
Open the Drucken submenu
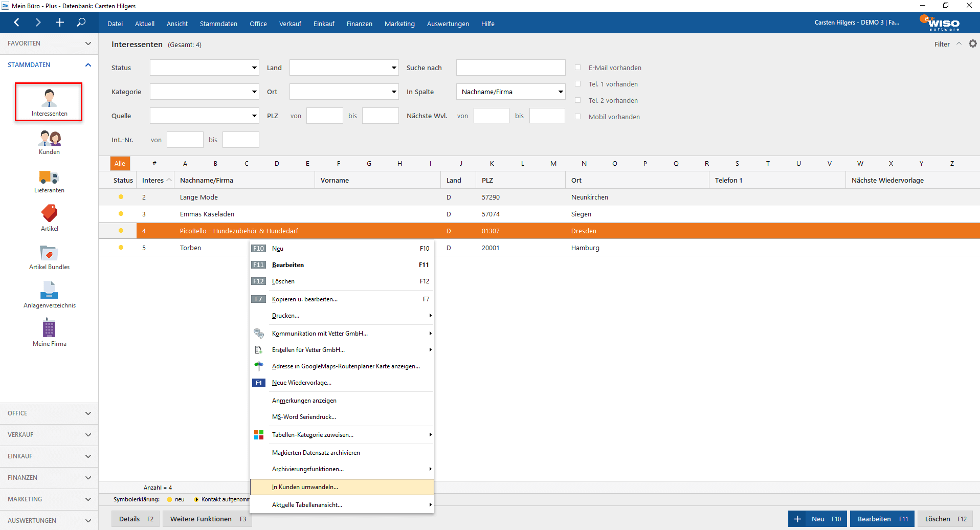point(342,316)
